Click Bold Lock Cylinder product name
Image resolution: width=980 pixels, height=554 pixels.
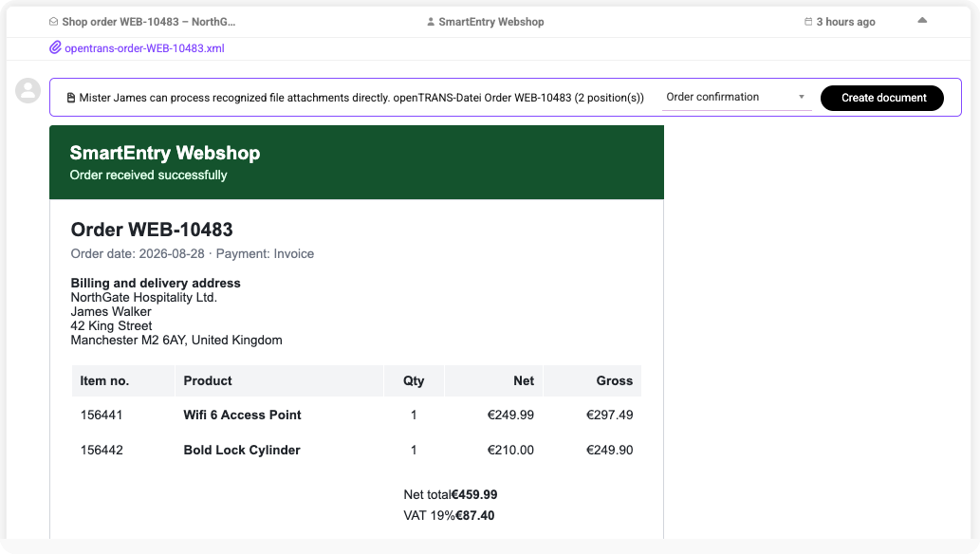click(x=242, y=451)
